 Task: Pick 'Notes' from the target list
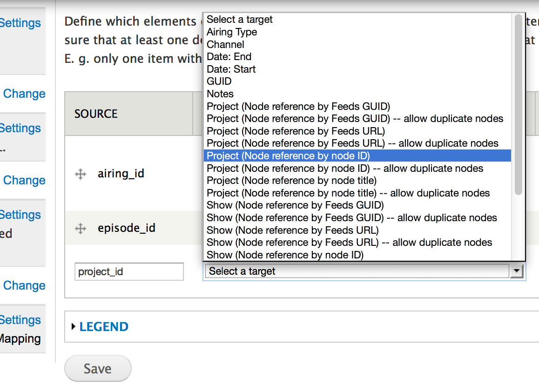pyautogui.click(x=220, y=94)
